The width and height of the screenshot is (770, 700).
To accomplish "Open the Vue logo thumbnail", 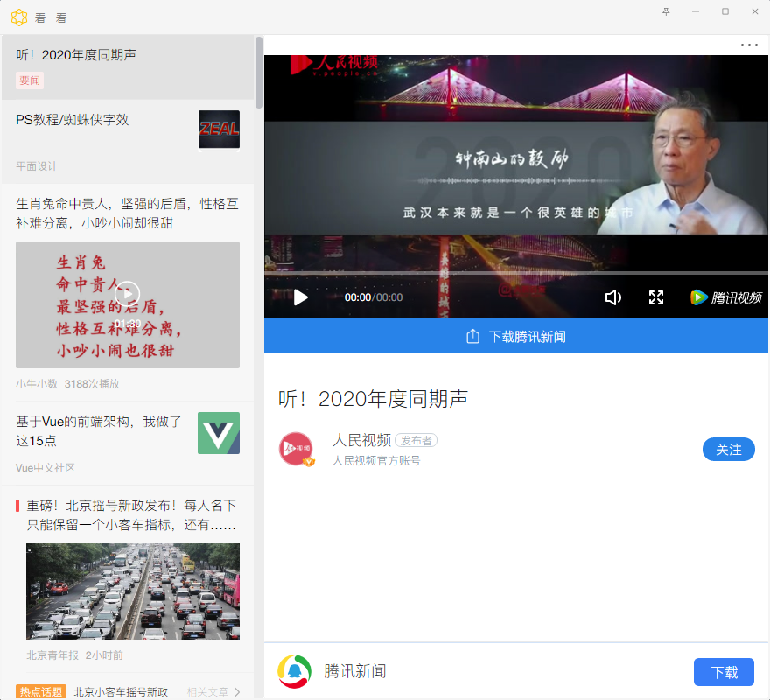I will (x=219, y=433).
